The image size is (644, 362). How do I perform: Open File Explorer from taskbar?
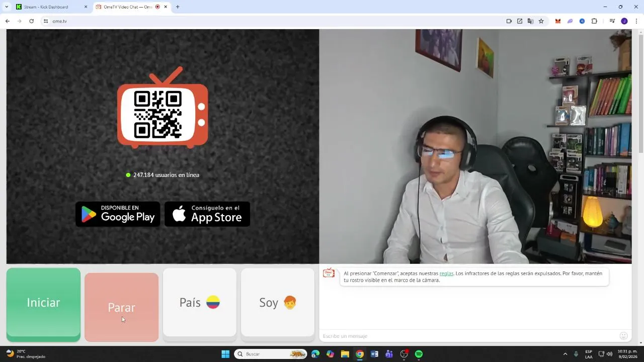tap(345, 354)
